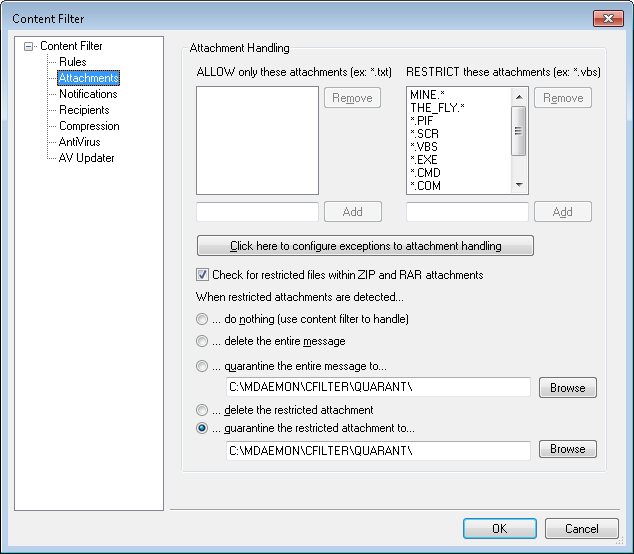Browse for the message quarantine folder
Viewport: 634px width, 554px height.
(x=567, y=387)
